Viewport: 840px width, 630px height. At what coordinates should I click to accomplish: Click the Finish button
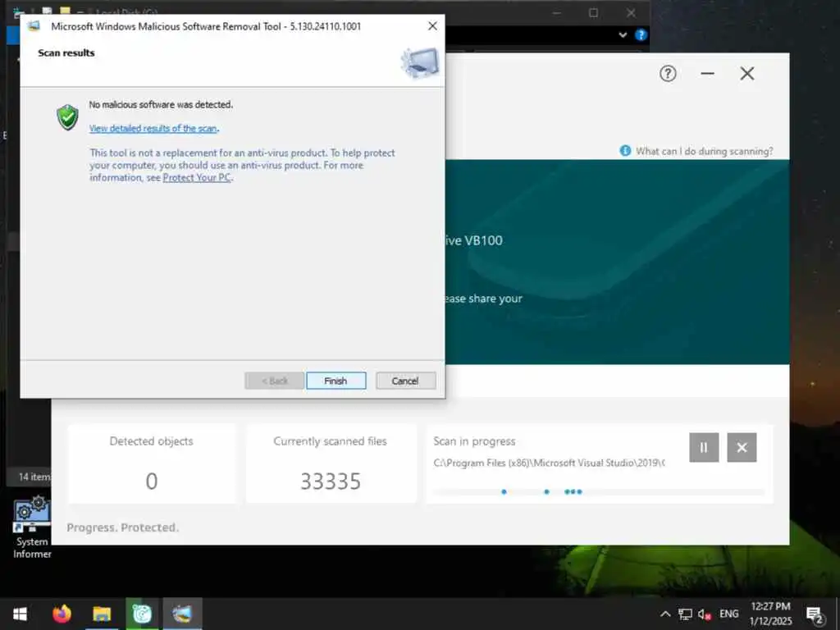tap(336, 381)
